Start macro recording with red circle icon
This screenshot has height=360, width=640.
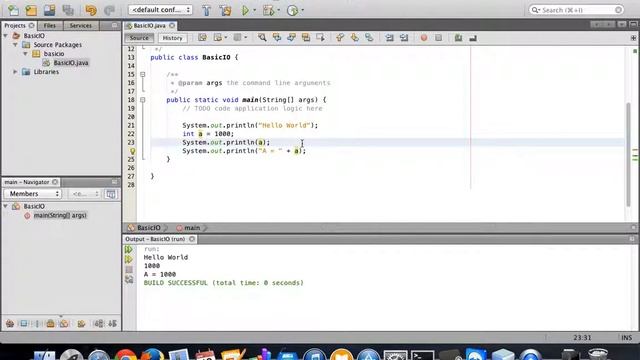click(424, 38)
